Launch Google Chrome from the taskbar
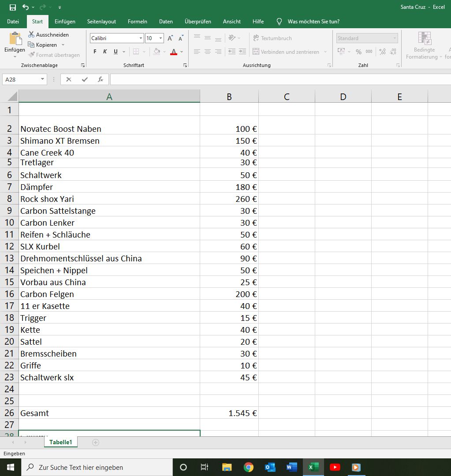Screen dimensions: 451x476 tap(249, 467)
